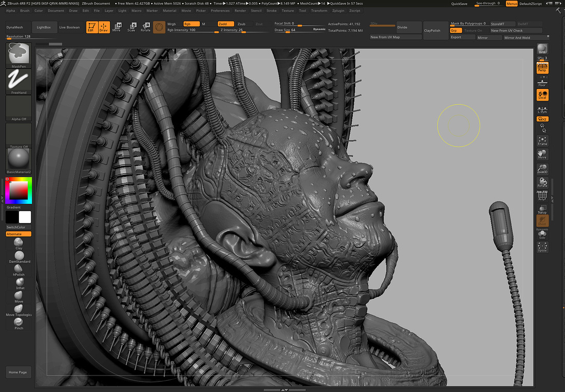Viewport: 565px width, 392px height.
Task: Click the ClayPolish button
Action: (435, 31)
